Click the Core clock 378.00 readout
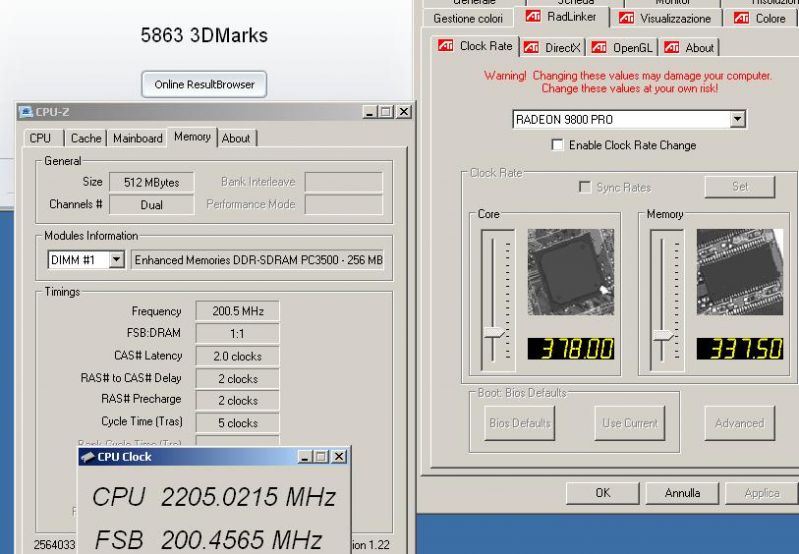The width and height of the screenshot is (799, 554). click(x=571, y=349)
